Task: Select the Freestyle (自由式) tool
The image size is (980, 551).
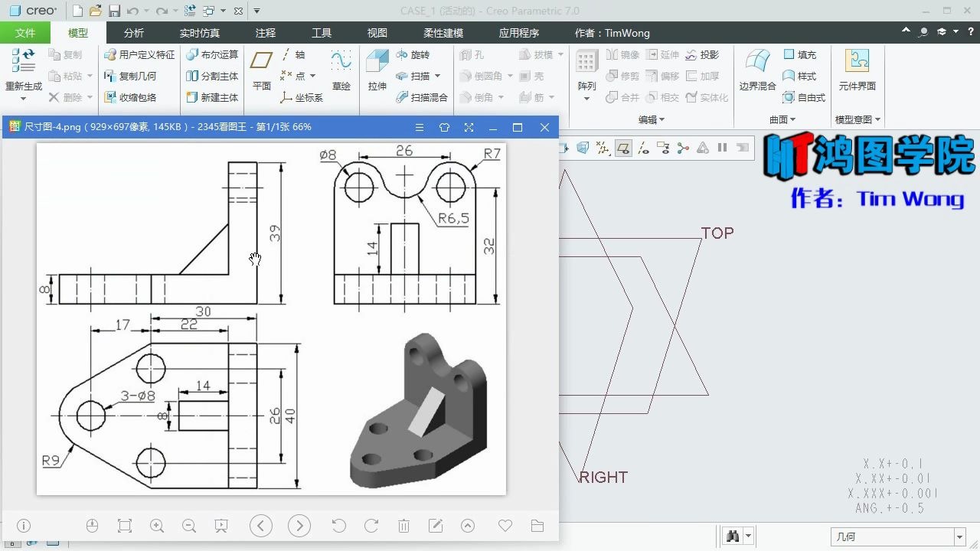Action: tap(804, 97)
